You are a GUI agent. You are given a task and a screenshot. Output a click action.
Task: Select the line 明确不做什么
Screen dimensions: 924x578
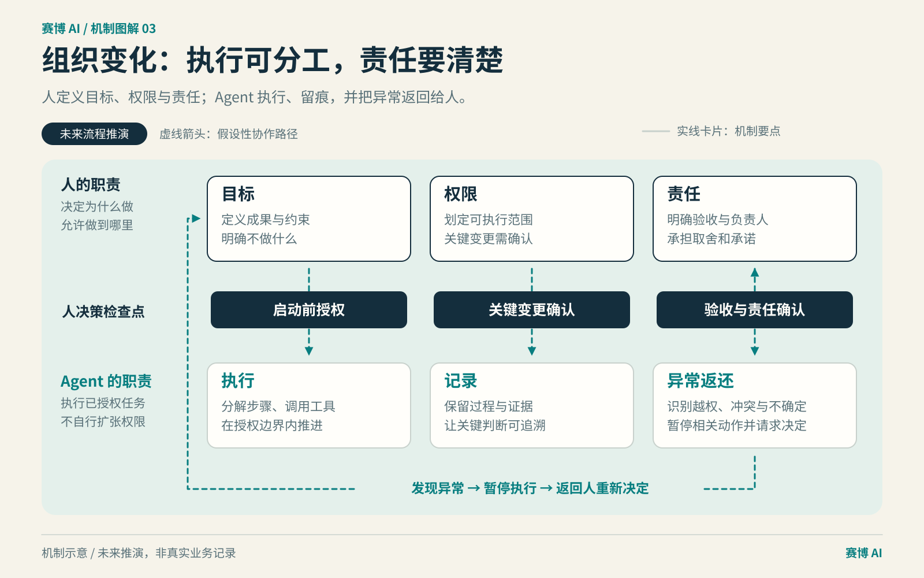259,239
